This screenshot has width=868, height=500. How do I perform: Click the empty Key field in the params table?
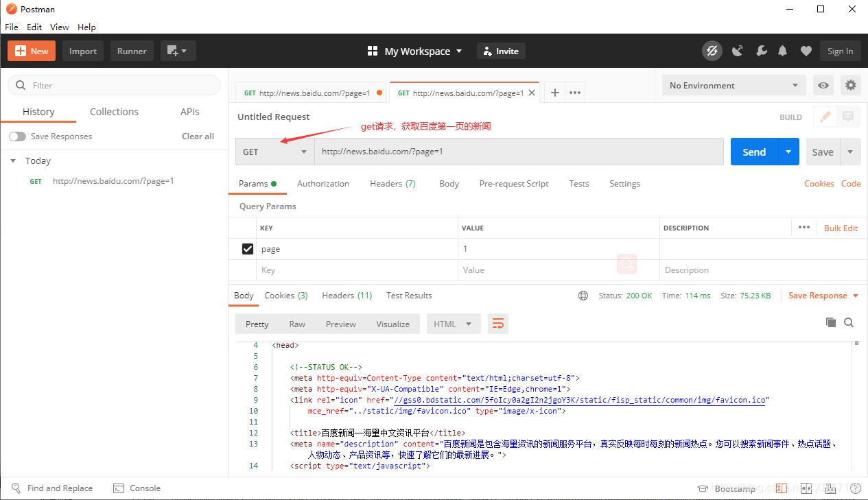357,270
